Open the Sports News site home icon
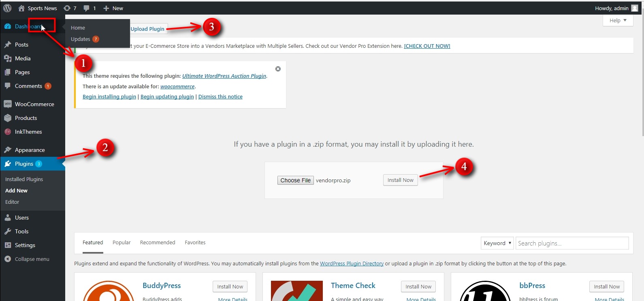 point(21,8)
